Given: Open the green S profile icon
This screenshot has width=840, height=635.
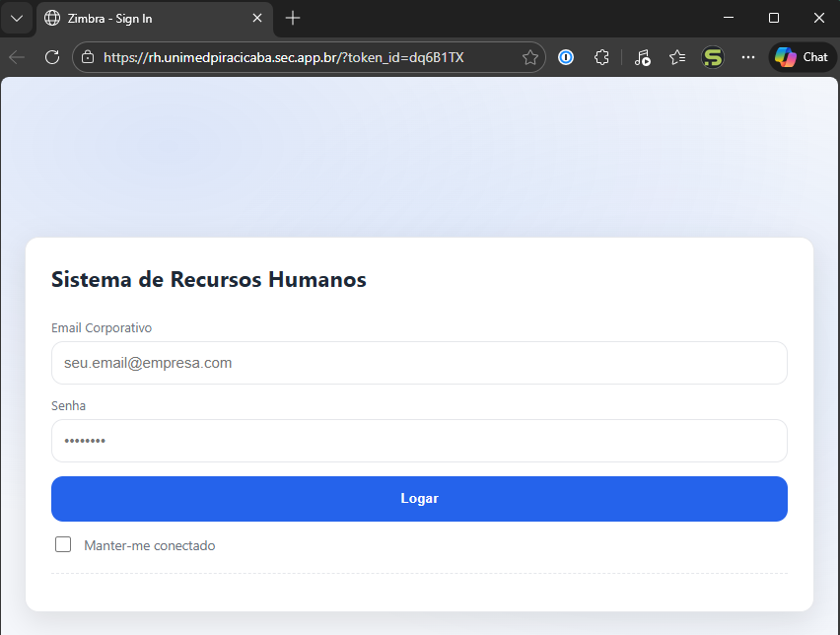Looking at the screenshot, I should tap(712, 57).
